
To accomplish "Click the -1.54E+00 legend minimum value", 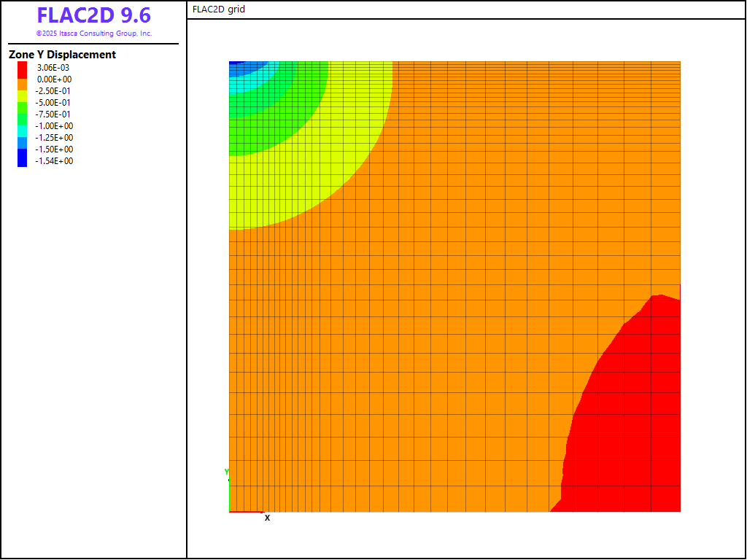I will [x=55, y=161].
